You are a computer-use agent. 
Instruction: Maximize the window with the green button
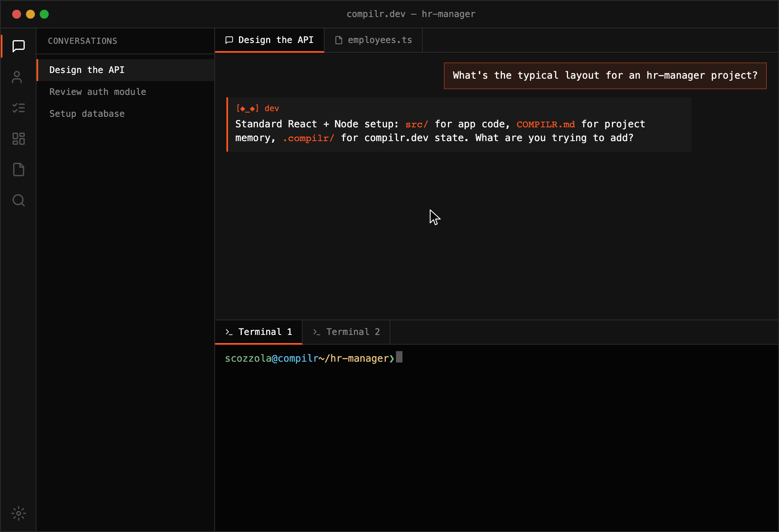pyautogui.click(x=44, y=14)
